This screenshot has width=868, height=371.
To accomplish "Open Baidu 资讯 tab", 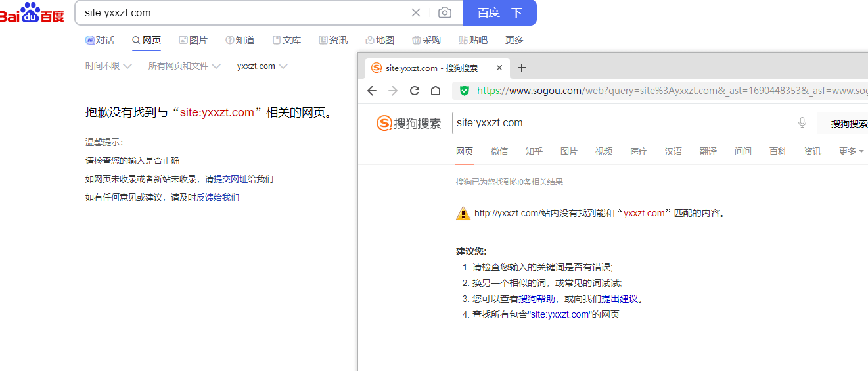I will (333, 40).
